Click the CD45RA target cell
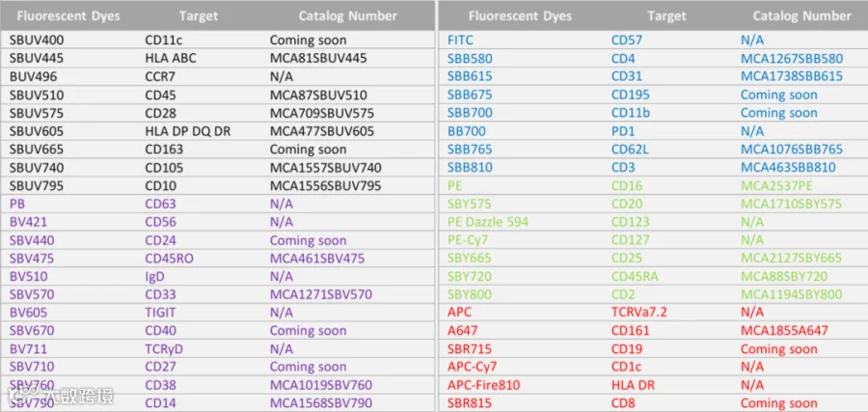 (635, 276)
